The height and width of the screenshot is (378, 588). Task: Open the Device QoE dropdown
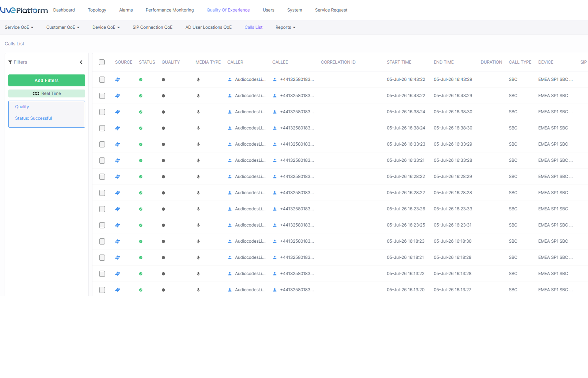point(106,27)
